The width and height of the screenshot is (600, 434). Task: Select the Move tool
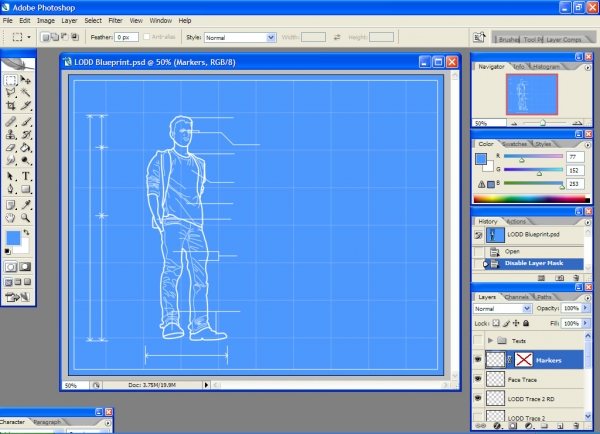click(26, 80)
